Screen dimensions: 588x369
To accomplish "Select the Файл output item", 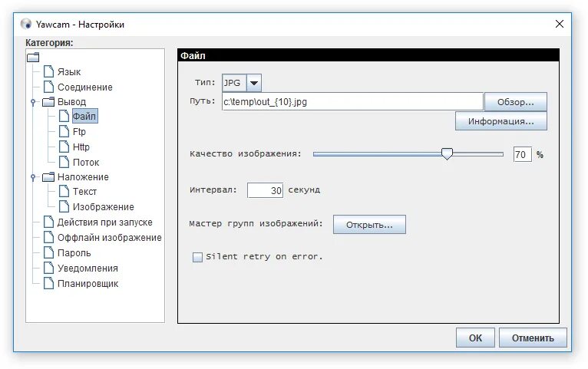I will click(x=84, y=116).
